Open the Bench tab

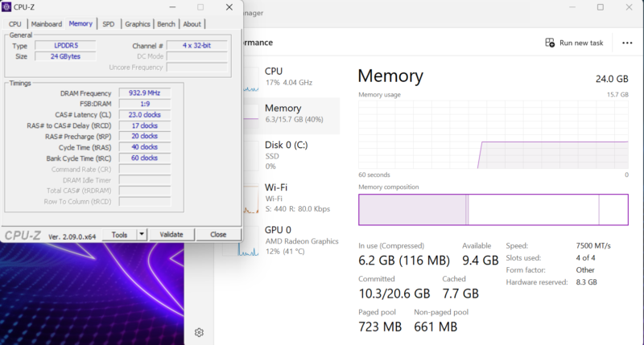pos(166,24)
